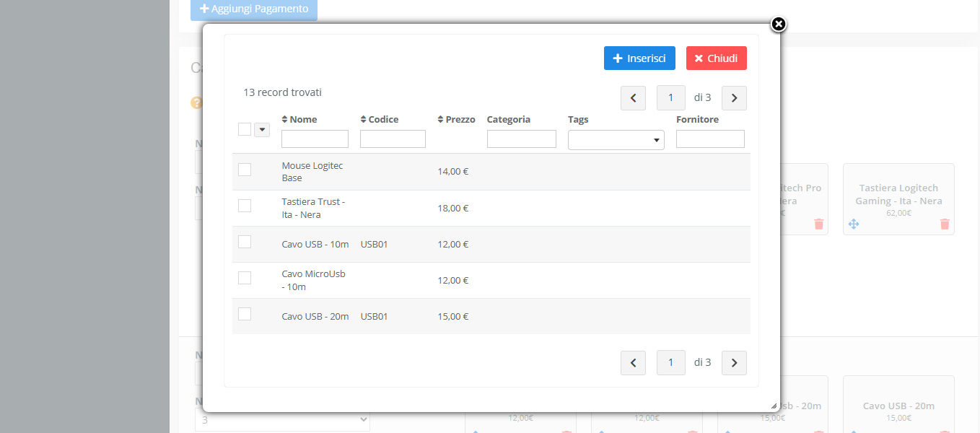
Task: Click the Fornitore filter input
Action: [710, 139]
